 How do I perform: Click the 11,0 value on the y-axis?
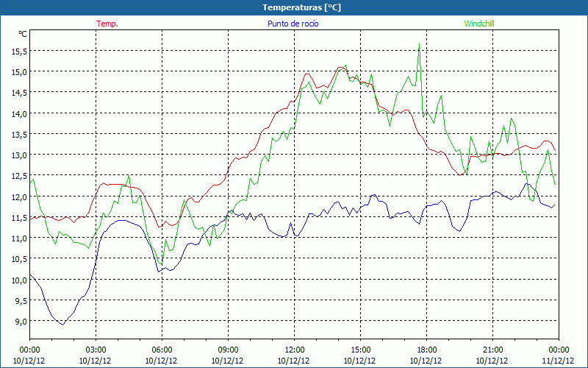point(19,238)
